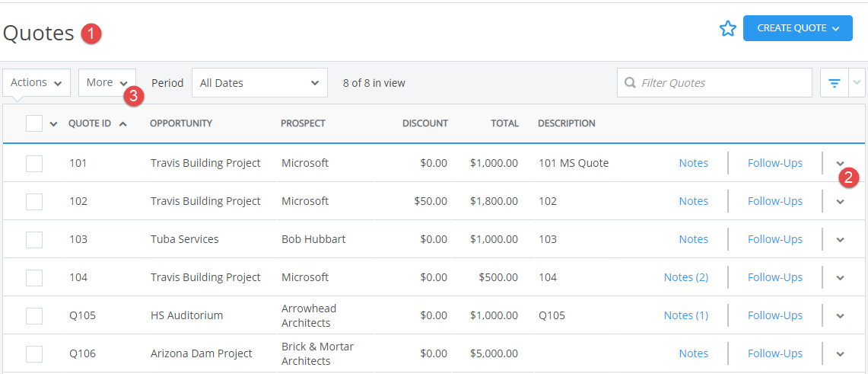Click the magnifier icon in Filter Quotes
This screenshot has width=868, height=374.
[x=629, y=82]
